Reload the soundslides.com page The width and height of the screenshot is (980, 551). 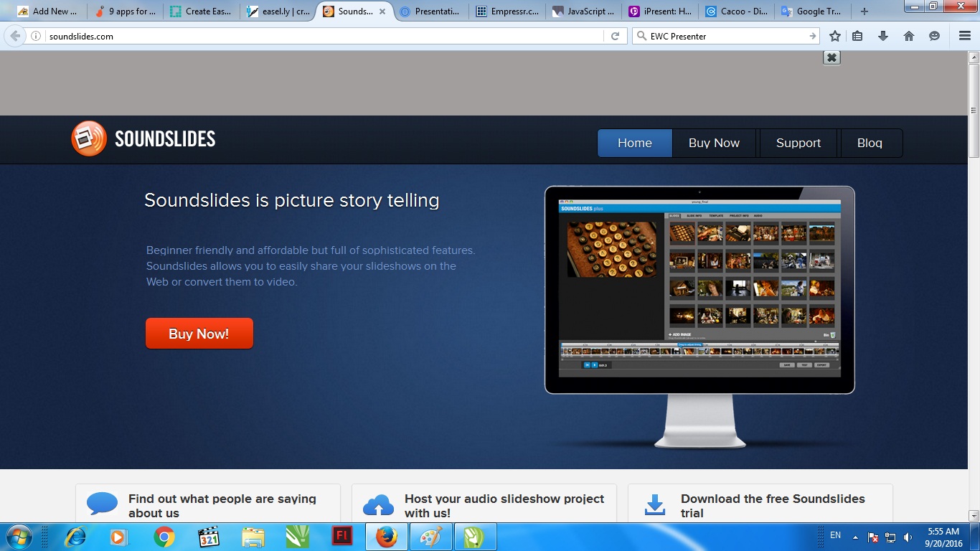615,36
